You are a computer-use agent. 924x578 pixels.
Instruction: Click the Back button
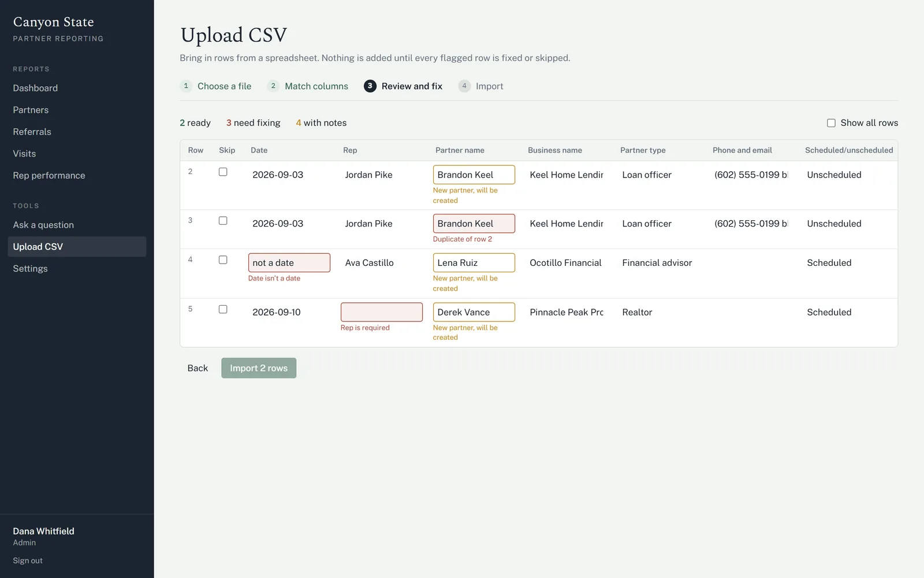198,368
